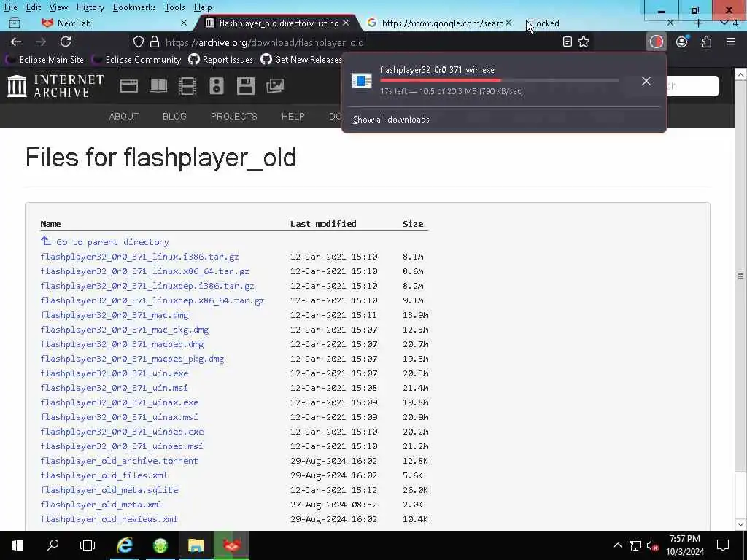This screenshot has width=747, height=560.
Task: Click ABOUT in the archive nav
Action: [124, 116]
